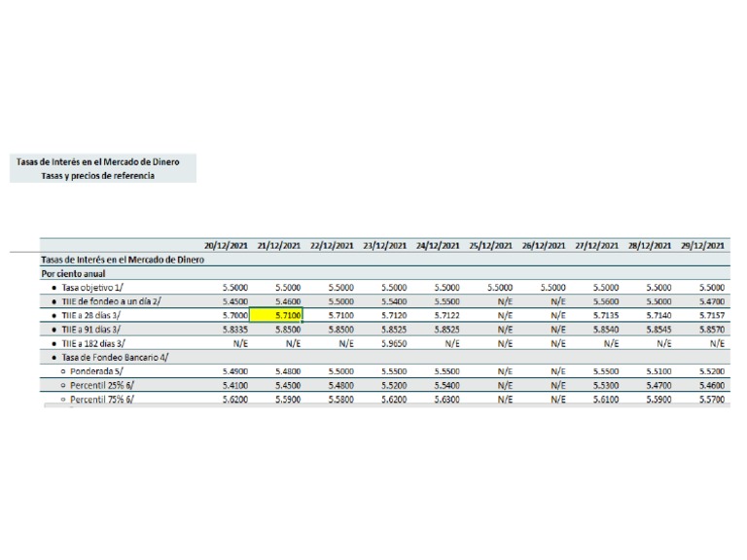The width and height of the screenshot is (747, 560).
Task: Click the 'TIIE a 91 días 3/' row label
Action: tap(91, 330)
